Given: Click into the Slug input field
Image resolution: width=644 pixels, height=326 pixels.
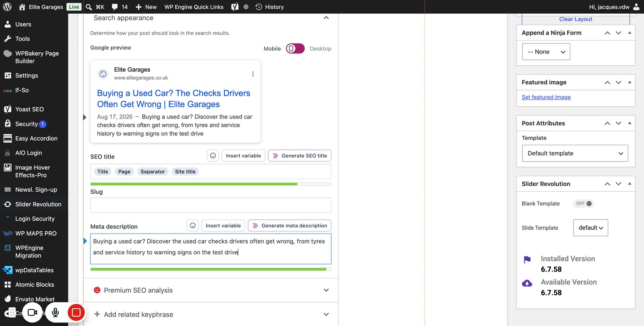Looking at the screenshot, I should point(211,205).
